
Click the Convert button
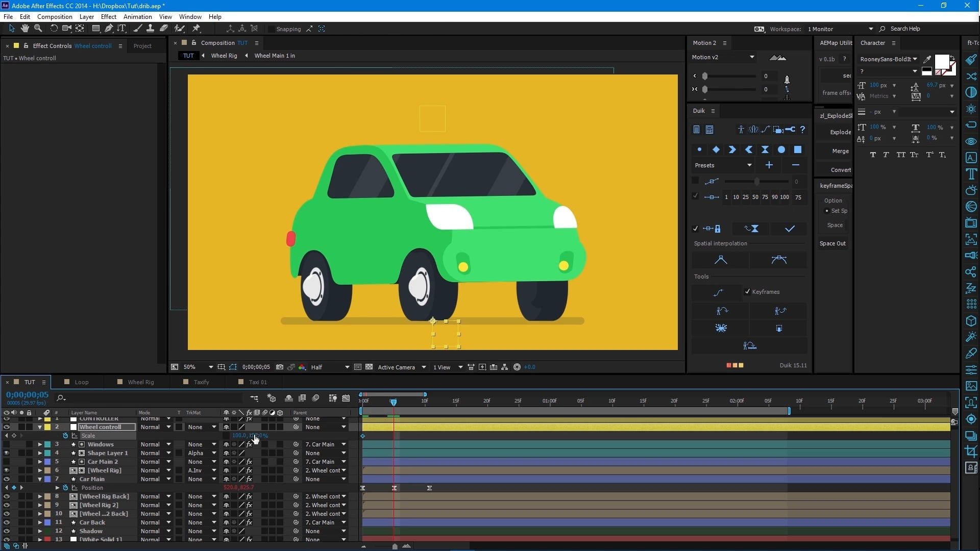tap(840, 170)
